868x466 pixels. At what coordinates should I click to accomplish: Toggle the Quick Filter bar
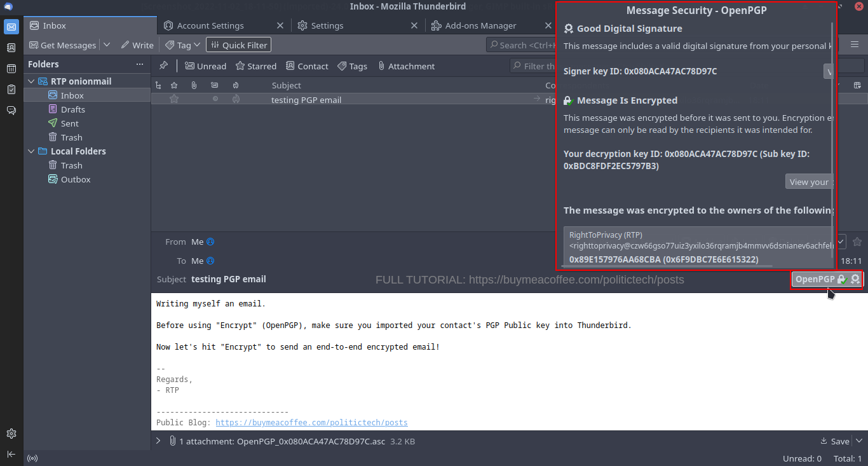[x=238, y=45]
